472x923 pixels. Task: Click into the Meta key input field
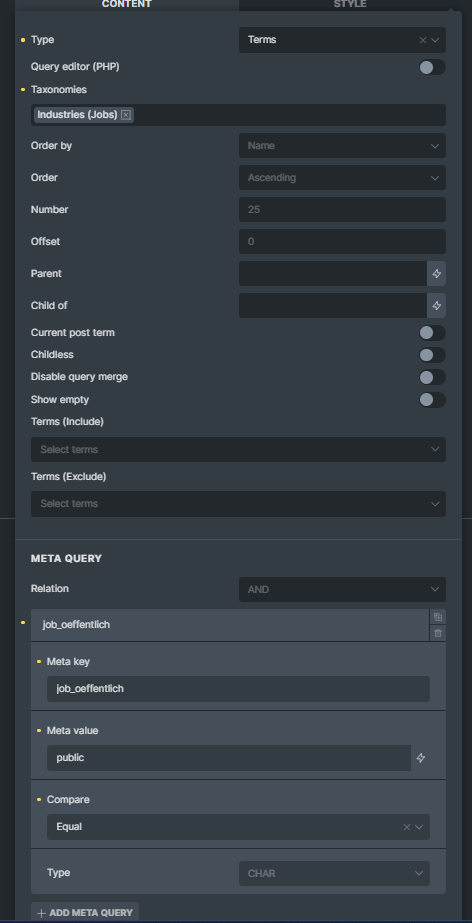click(x=238, y=689)
